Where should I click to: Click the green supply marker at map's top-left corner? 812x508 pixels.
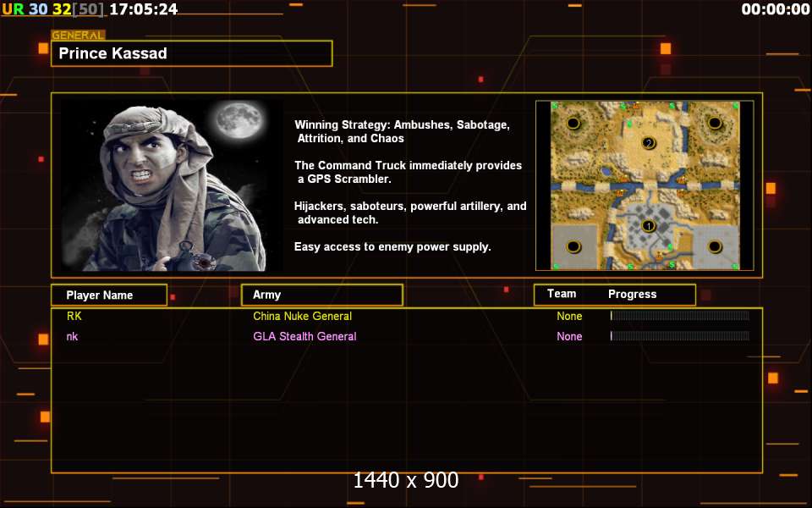[555, 107]
